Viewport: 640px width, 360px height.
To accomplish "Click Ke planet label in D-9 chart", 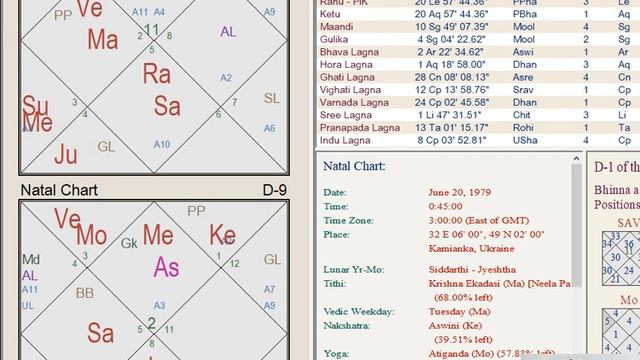I will coord(222,235).
